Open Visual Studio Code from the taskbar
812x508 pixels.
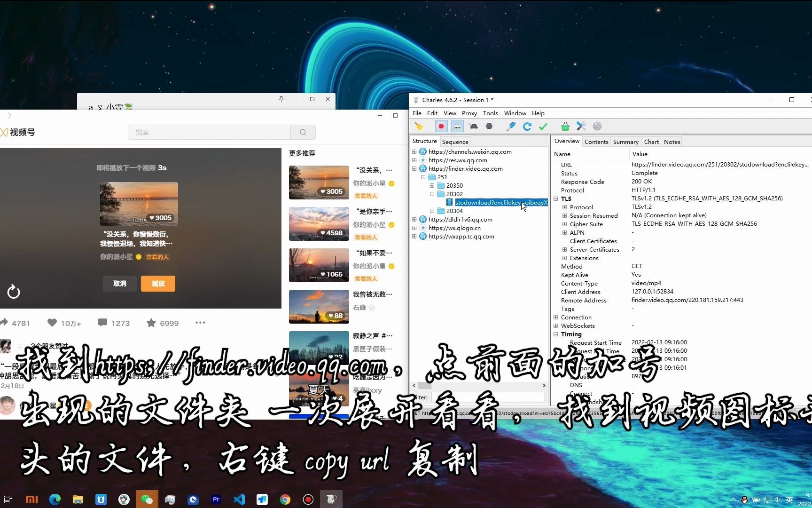pyautogui.click(x=239, y=500)
